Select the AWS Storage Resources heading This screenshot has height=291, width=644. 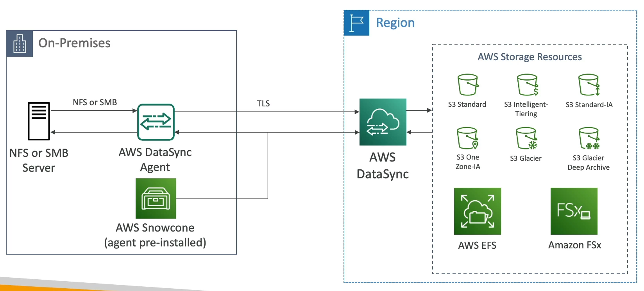(530, 57)
